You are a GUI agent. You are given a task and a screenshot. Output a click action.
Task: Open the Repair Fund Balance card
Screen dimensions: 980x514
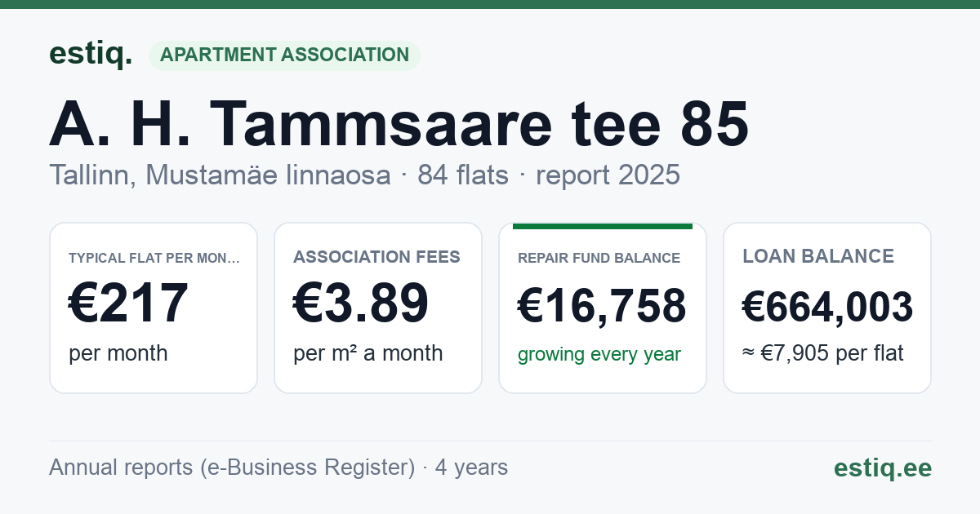tap(603, 308)
